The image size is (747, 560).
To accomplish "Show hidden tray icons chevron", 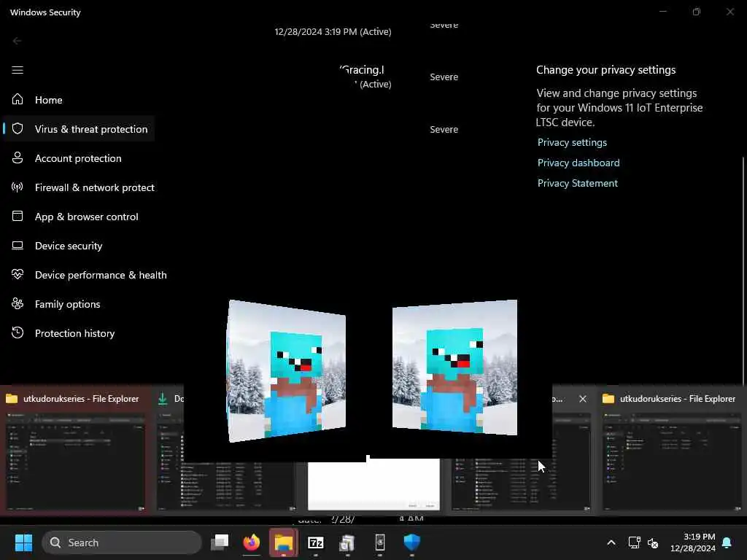I will (611, 542).
